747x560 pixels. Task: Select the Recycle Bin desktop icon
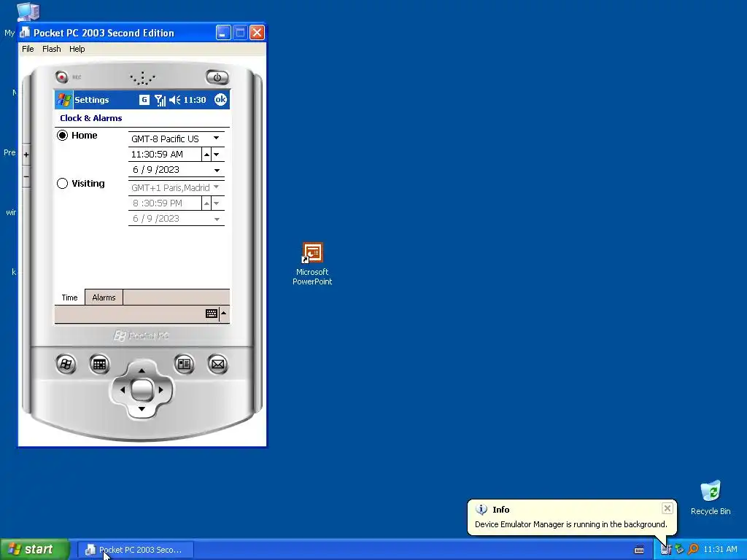[x=711, y=497]
